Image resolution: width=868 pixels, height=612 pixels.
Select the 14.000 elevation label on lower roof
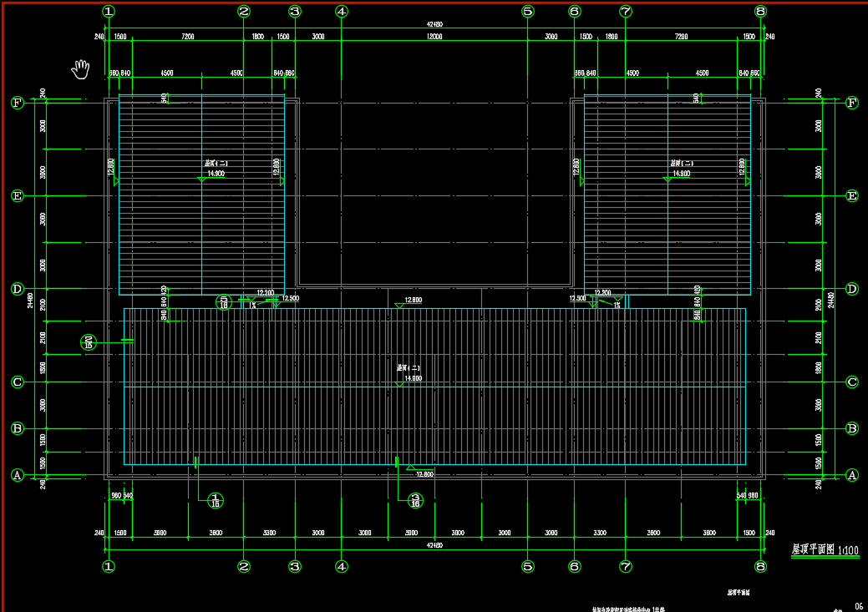tap(412, 378)
